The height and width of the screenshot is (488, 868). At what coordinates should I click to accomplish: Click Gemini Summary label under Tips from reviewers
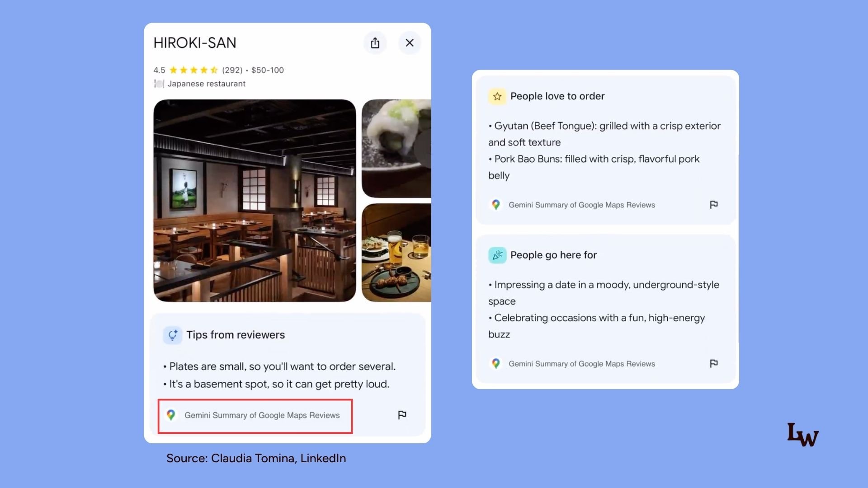[x=262, y=415]
